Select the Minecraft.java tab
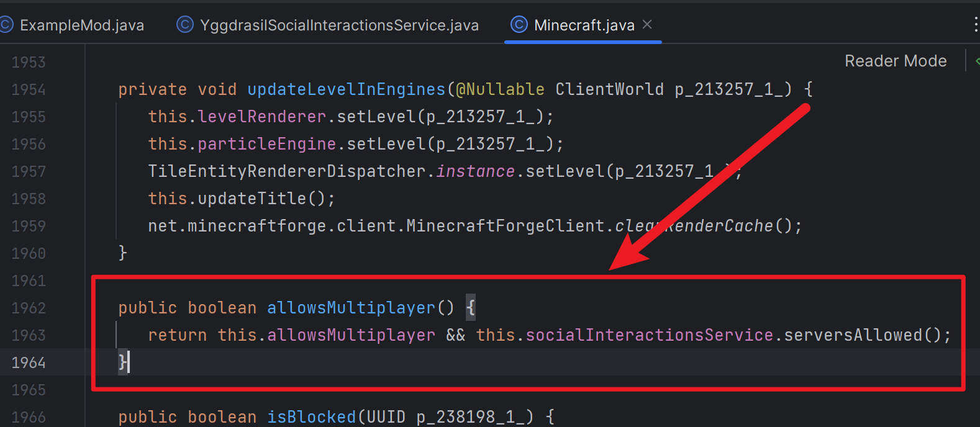Screen dimensions: 980x427 point(584,25)
